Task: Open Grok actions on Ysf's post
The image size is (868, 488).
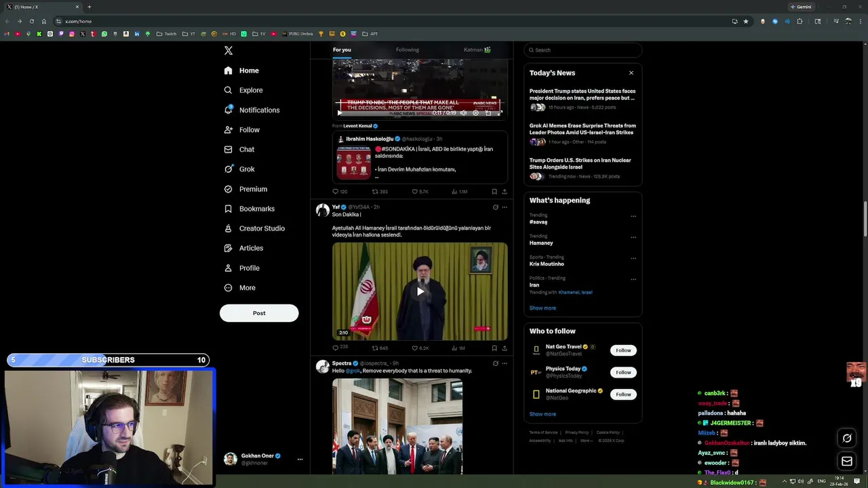Action: point(495,207)
